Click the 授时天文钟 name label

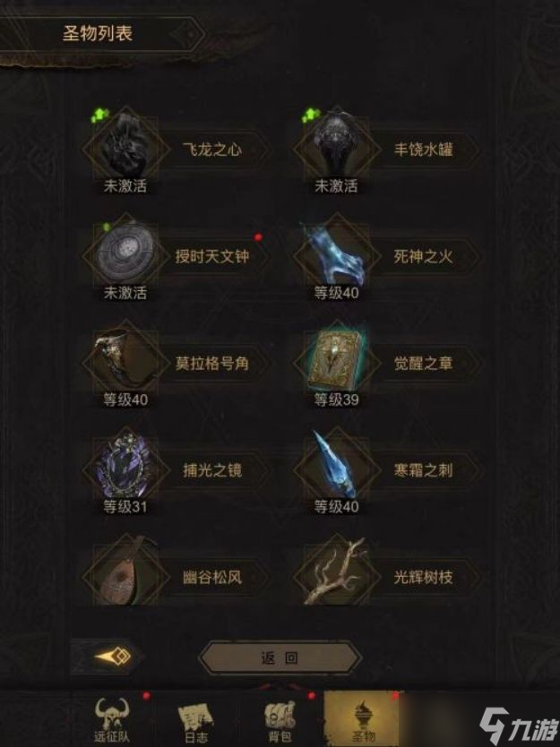(212, 256)
